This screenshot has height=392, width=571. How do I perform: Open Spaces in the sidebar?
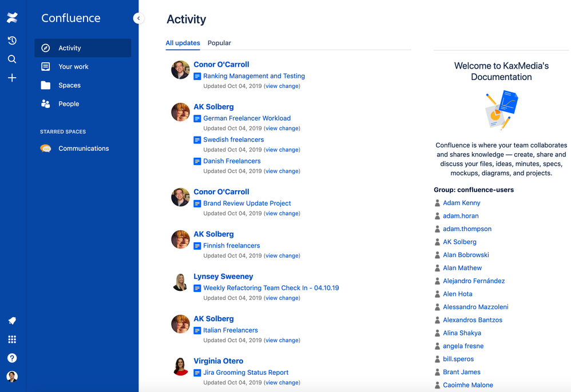point(82,85)
